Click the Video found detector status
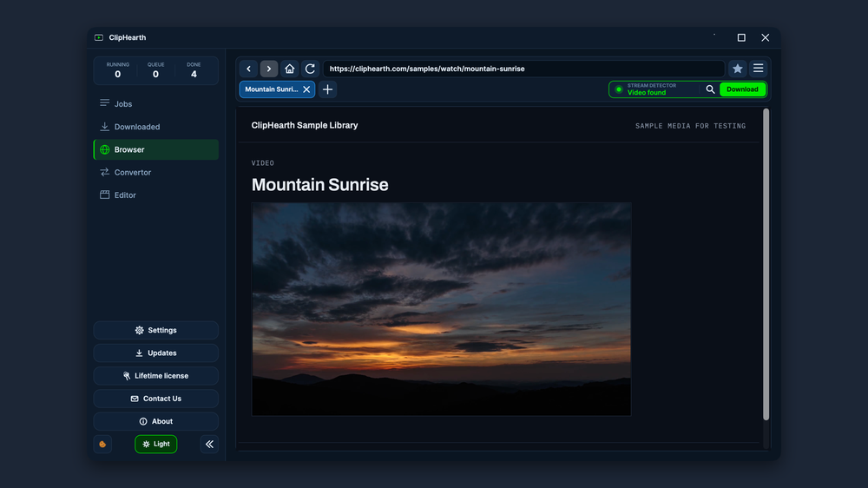 click(647, 93)
